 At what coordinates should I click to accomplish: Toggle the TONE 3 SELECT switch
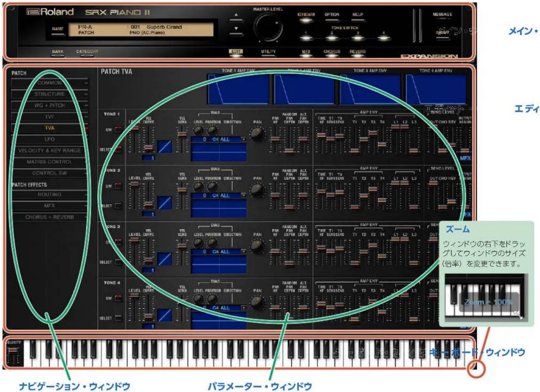pyautogui.click(x=118, y=262)
